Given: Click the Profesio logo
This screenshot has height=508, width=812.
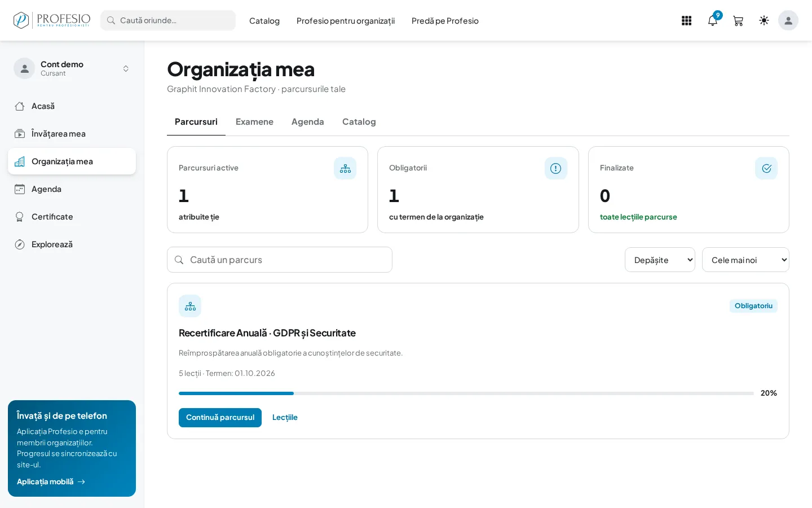Looking at the screenshot, I should pyautogui.click(x=51, y=20).
